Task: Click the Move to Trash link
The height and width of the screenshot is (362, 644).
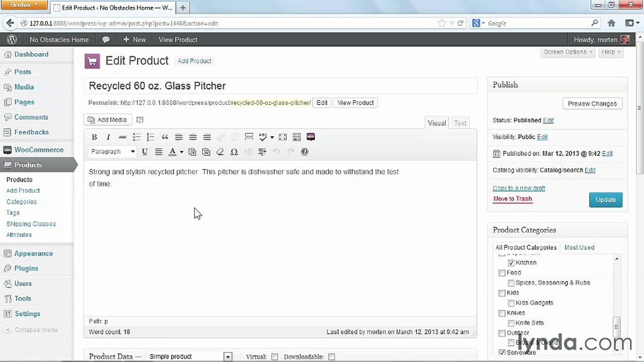Action: coord(512,199)
